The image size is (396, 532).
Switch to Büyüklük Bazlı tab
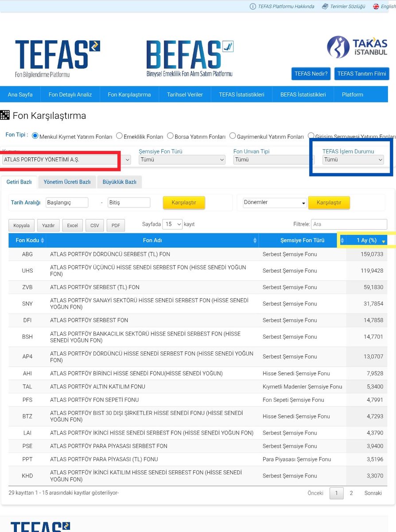[x=120, y=182]
